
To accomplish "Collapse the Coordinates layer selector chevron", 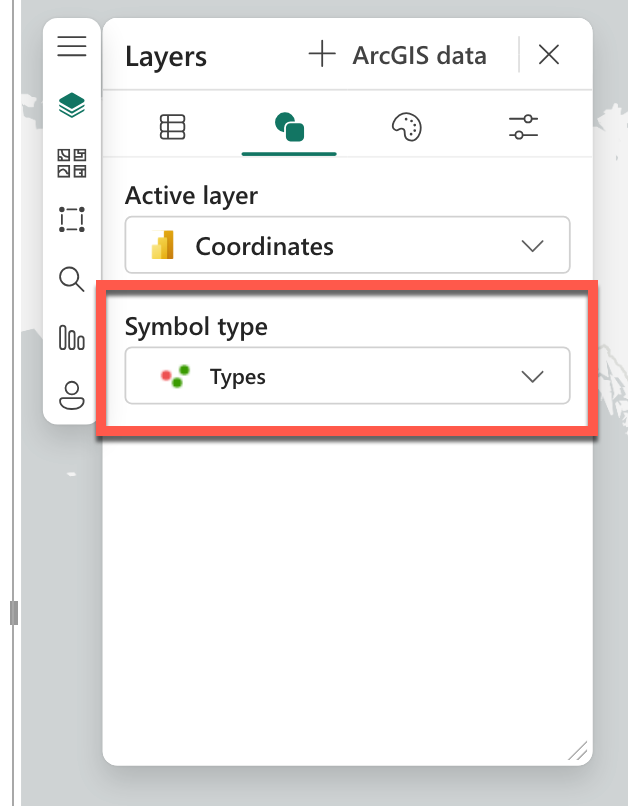I will 533,245.
